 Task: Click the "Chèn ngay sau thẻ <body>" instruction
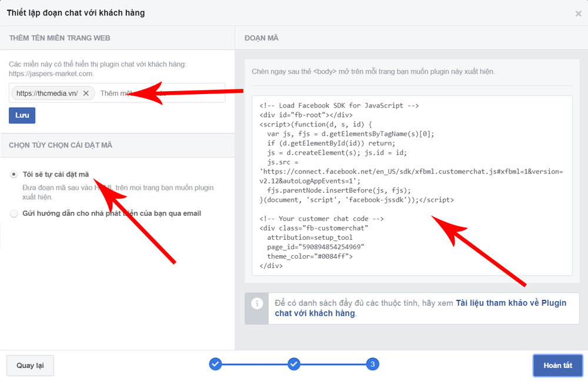pyautogui.click(x=373, y=71)
